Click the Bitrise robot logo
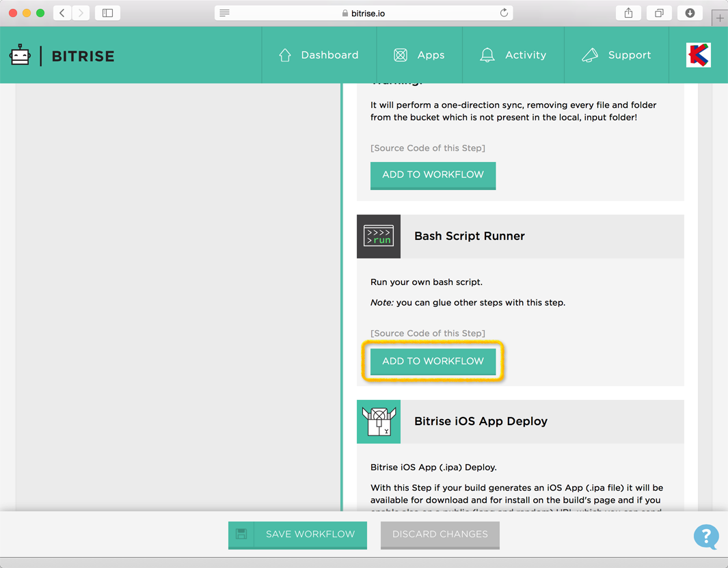This screenshot has height=568, width=728. tap(21, 55)
